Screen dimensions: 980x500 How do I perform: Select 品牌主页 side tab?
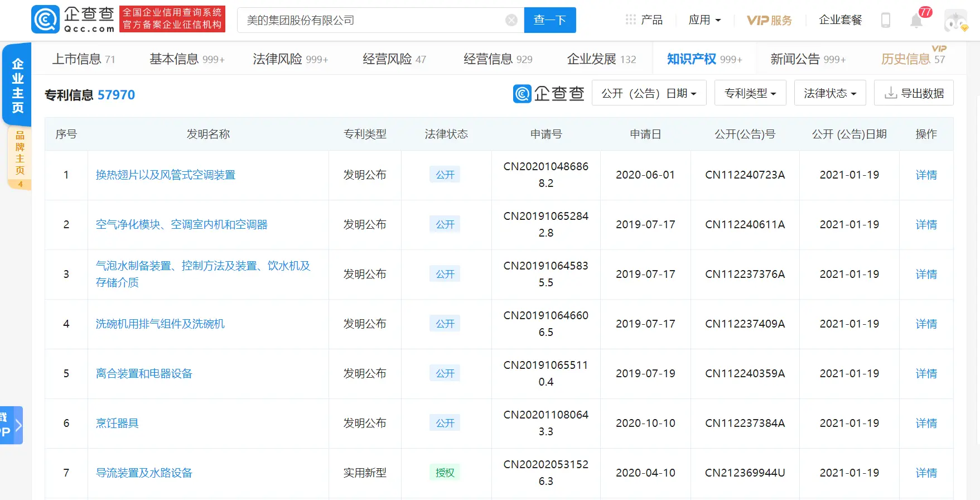click(20, 158)
